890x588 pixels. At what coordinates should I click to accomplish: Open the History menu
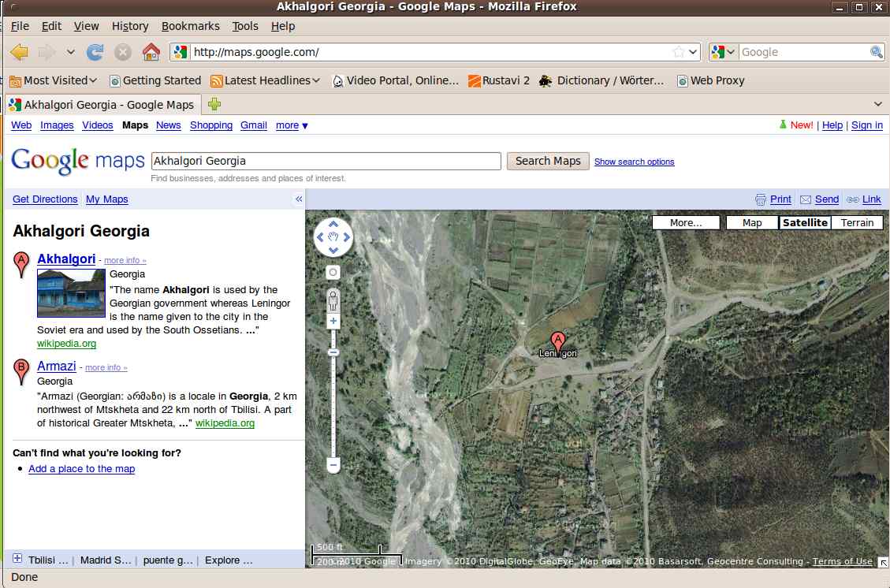[x=130, y=26]
